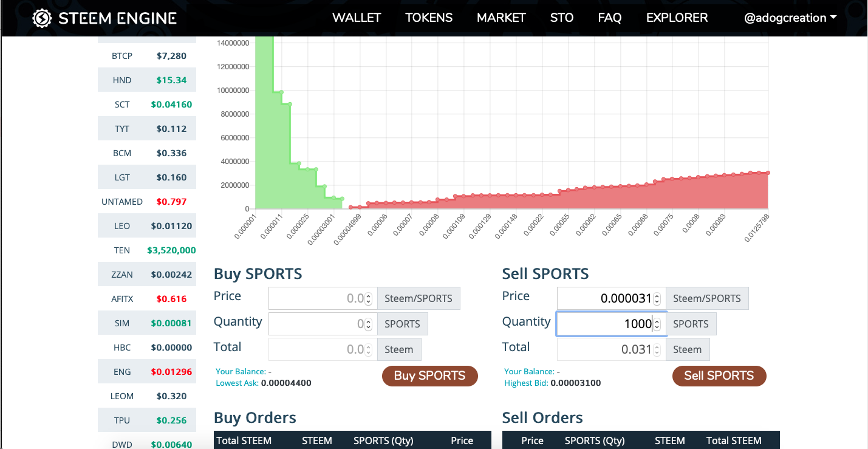Click the Price header in Sell Orders table
868x449 pixels.
click(532, 440)
